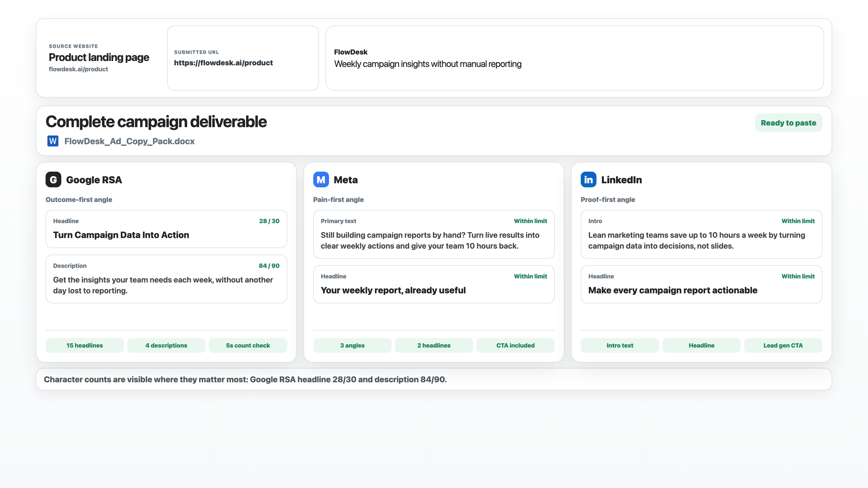Click the SOURCE WEBSITE label
The width and height of the screenshot is (868, 488).
[73, 46]
